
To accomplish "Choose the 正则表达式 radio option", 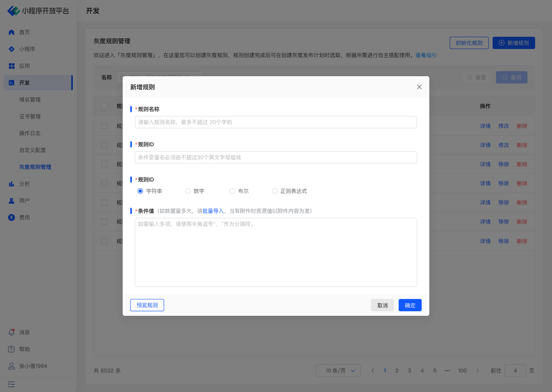I will tap(275, 191).
